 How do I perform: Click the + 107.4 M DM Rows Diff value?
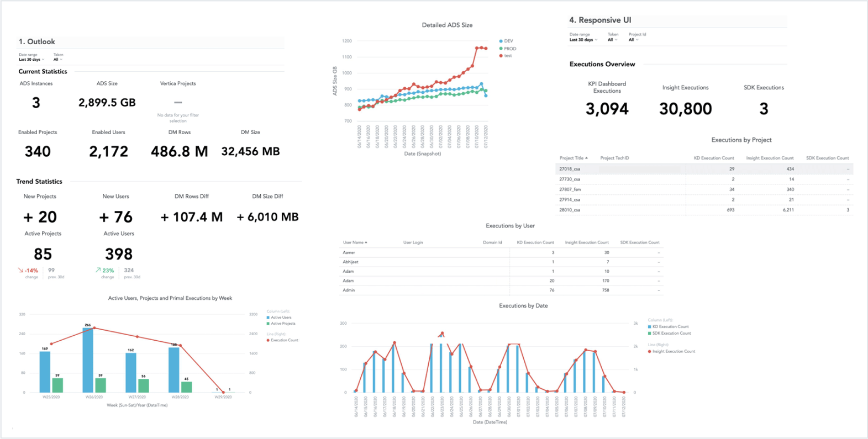click(192, 217)
